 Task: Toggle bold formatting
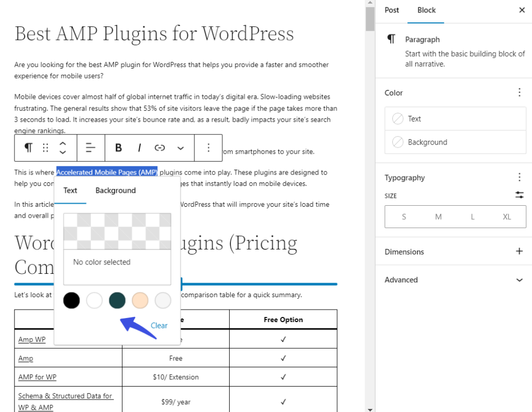[118, 148]
